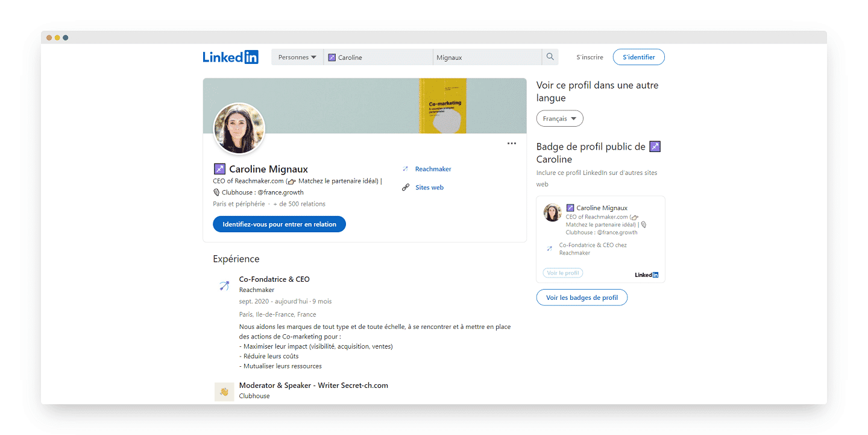The height and width of the screenshot is (435, 868).
Task: Click the '+ de 500 relations' text
Action: pyautogui.click(x=299, y=204)
